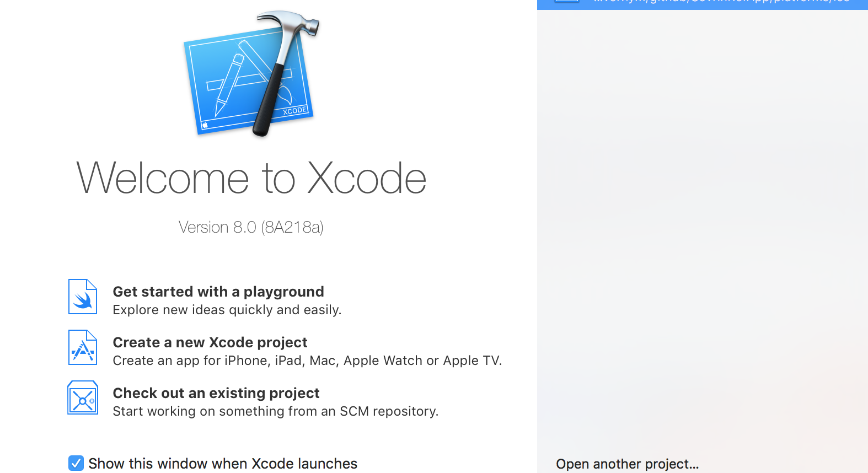This screenshot has height=473, width=868.
Task: Click the Version 8.0 (8A218a) text
Action: (x=251, y=227)
